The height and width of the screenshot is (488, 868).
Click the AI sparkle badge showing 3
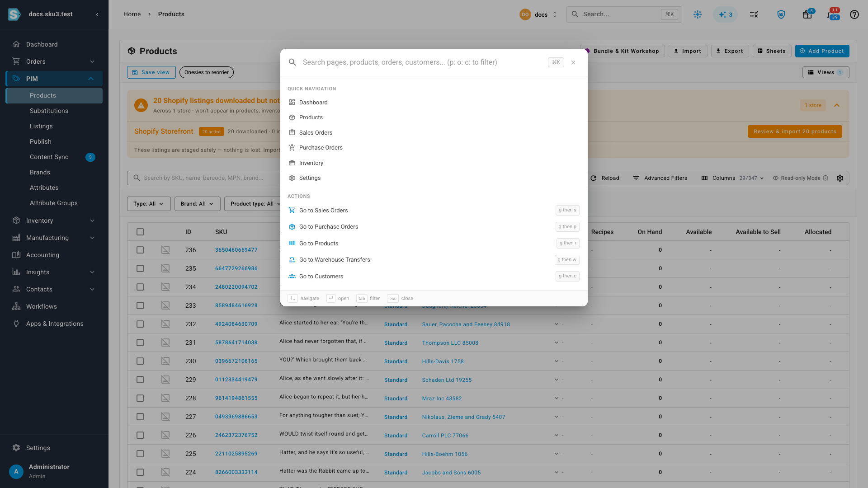(x=725, y=14)
